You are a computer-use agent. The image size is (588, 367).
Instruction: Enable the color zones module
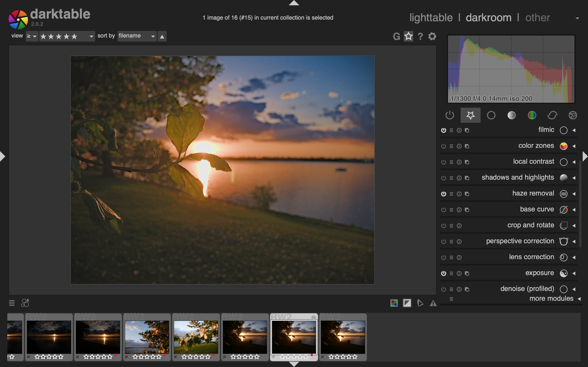click(x=443, y=146)
